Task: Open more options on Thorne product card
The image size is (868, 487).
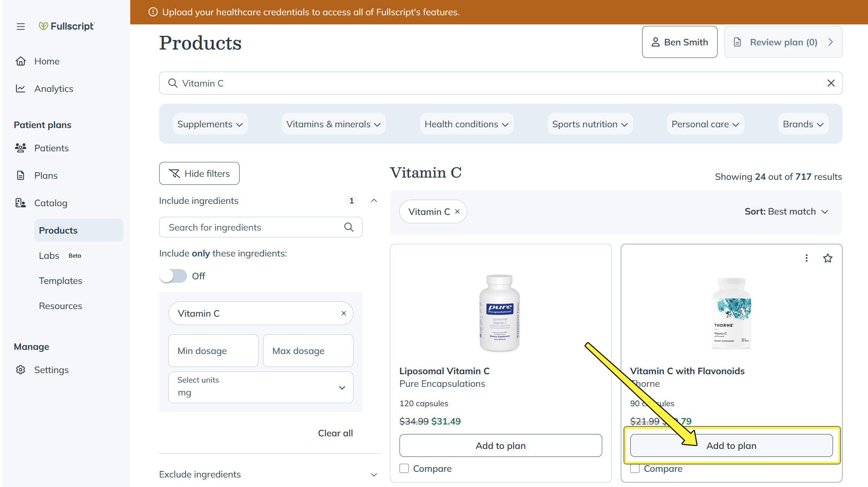Action: coord(806,258)
